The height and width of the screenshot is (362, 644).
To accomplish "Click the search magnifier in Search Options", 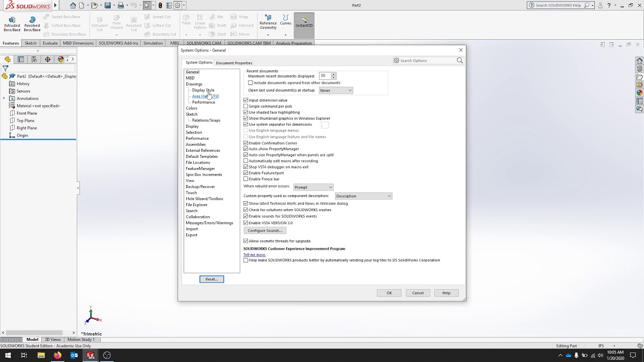I will coord(459,60).
